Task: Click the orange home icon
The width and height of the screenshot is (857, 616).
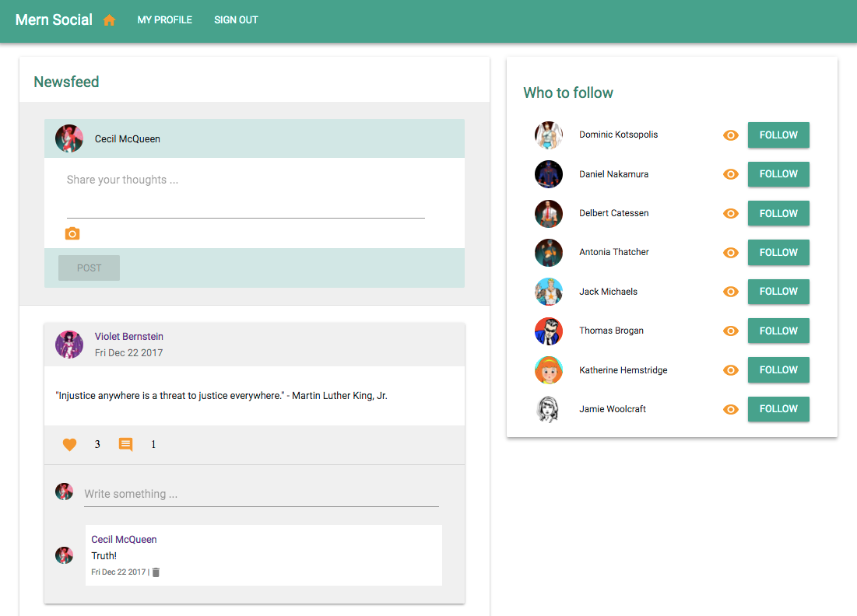Action: 109,20
